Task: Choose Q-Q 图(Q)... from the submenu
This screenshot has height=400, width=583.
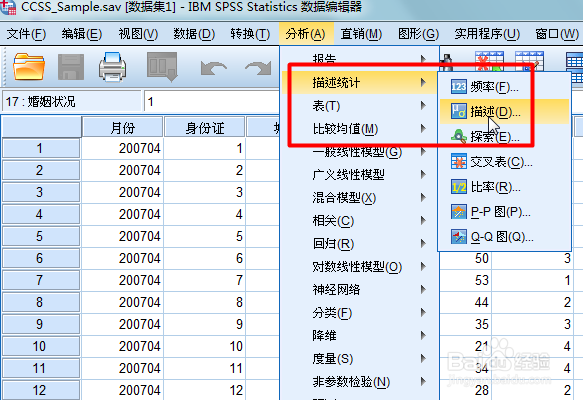Action: click(504, 237)
